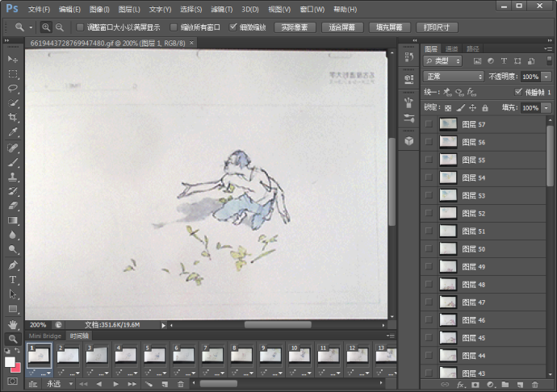This screenshot has width=557, height=392.
Task: Select the Eyedropper tool
Action: pos(13,132)
